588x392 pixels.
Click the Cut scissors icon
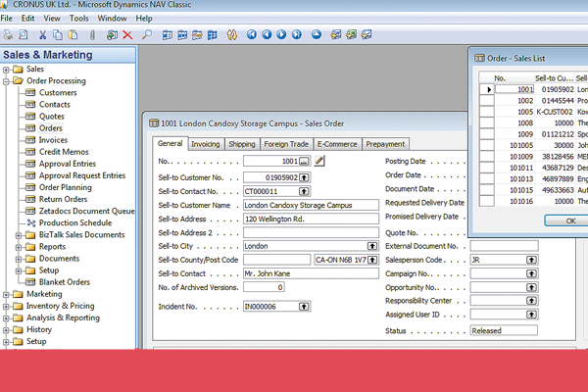tap(43, 35)
